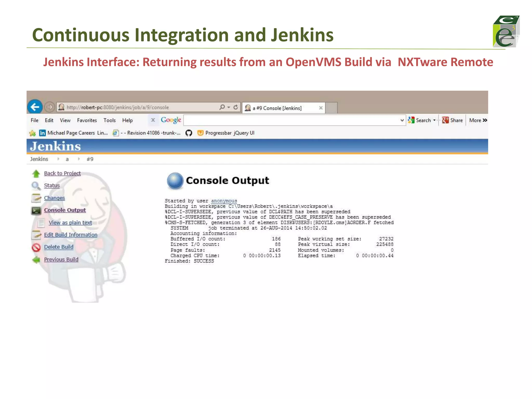The height and width of the screenshot is (399, 532).
Task: Open Revision 41086 trunk bookmark
Action: pyautogui.click(x=146, y=133)
